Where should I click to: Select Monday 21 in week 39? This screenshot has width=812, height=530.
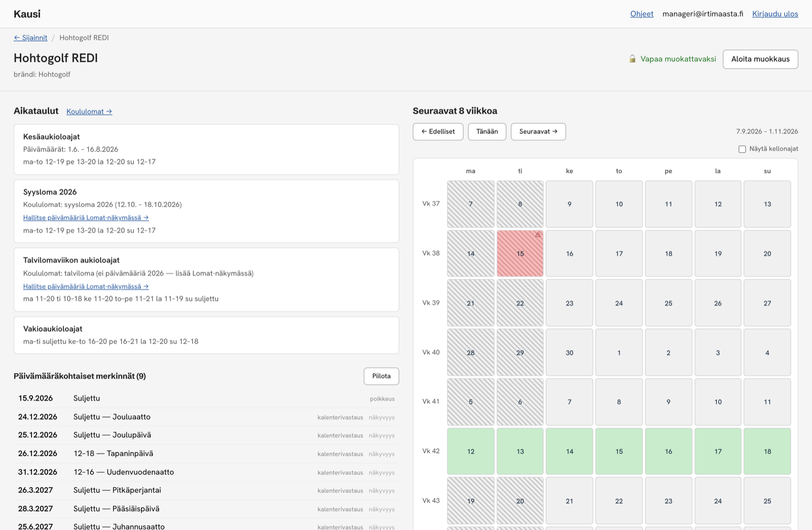point(470,303)
